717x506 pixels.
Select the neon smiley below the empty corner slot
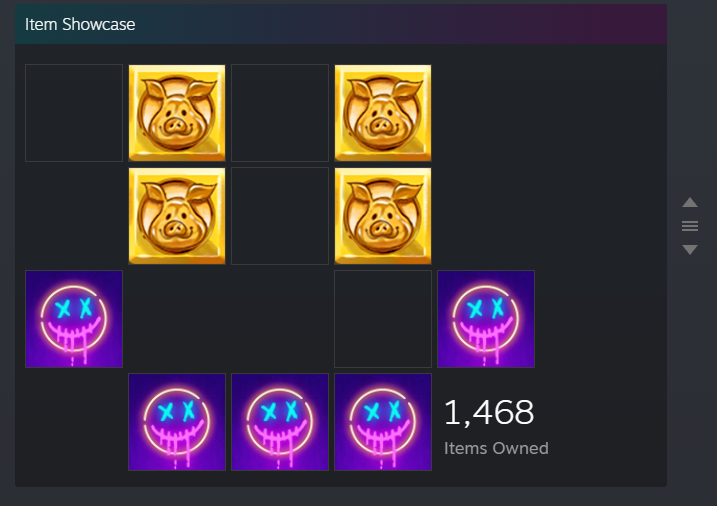(x=74, y=319)
